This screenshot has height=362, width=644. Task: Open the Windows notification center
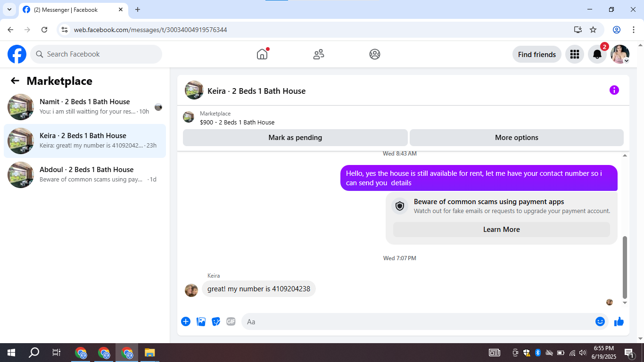(629, 353)
